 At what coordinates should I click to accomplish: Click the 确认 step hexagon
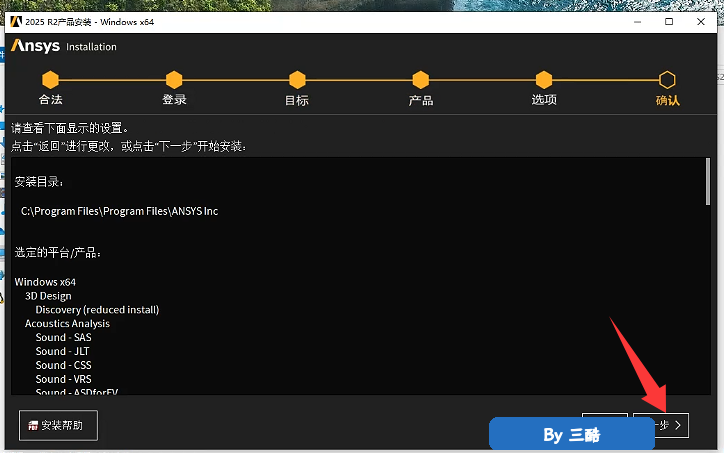pos(667,79)
